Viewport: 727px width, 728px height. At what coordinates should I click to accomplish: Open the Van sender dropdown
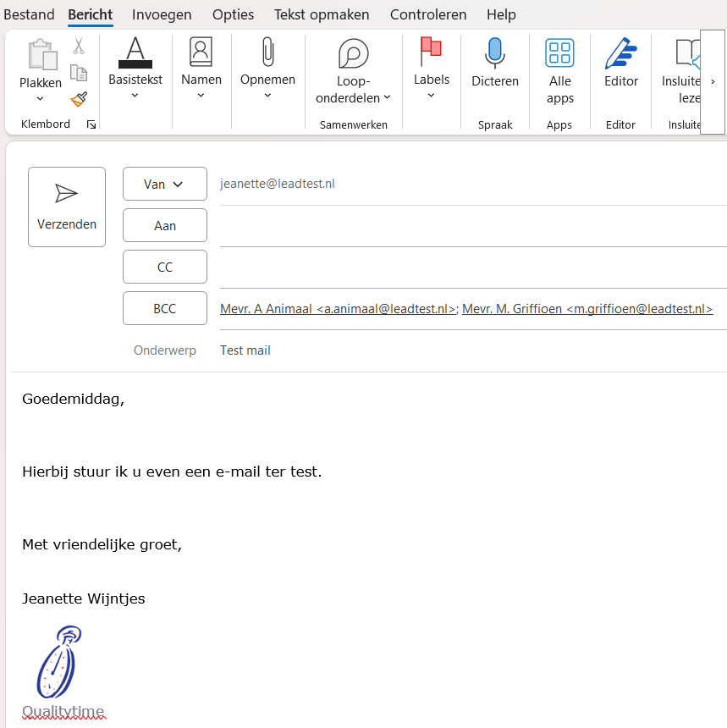165,184
